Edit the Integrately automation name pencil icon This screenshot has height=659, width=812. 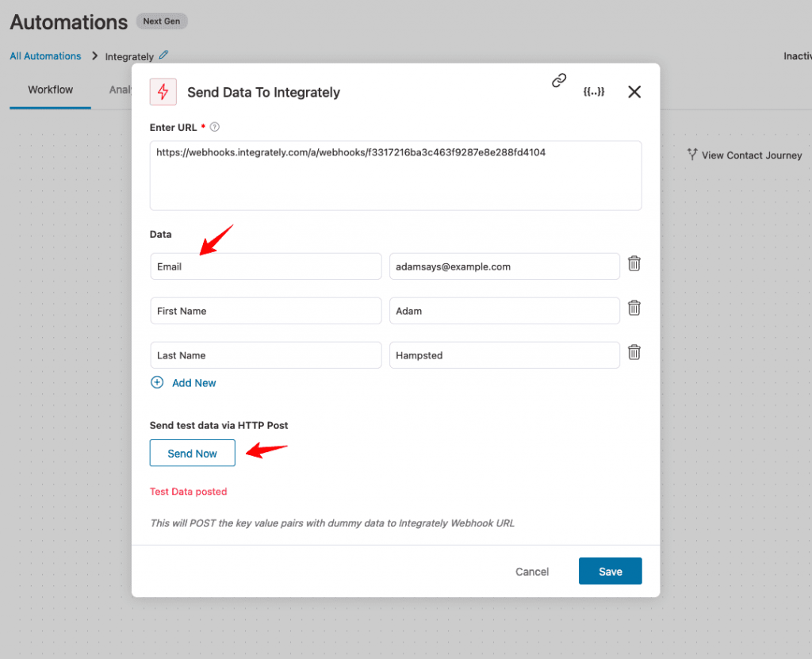[163, 55]
